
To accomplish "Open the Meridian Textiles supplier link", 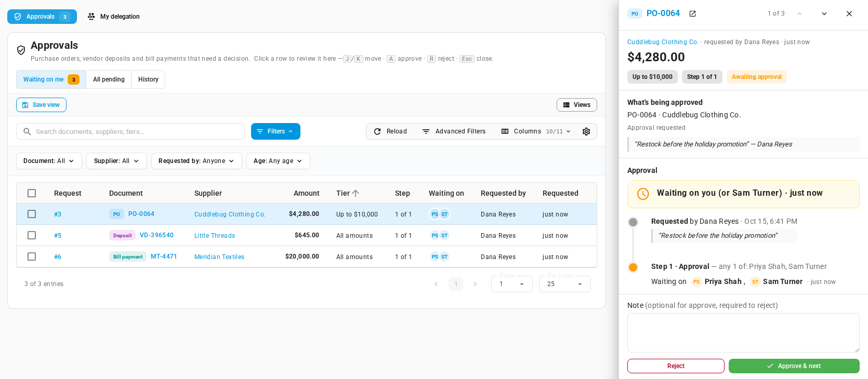I will (x=219, y=257).
